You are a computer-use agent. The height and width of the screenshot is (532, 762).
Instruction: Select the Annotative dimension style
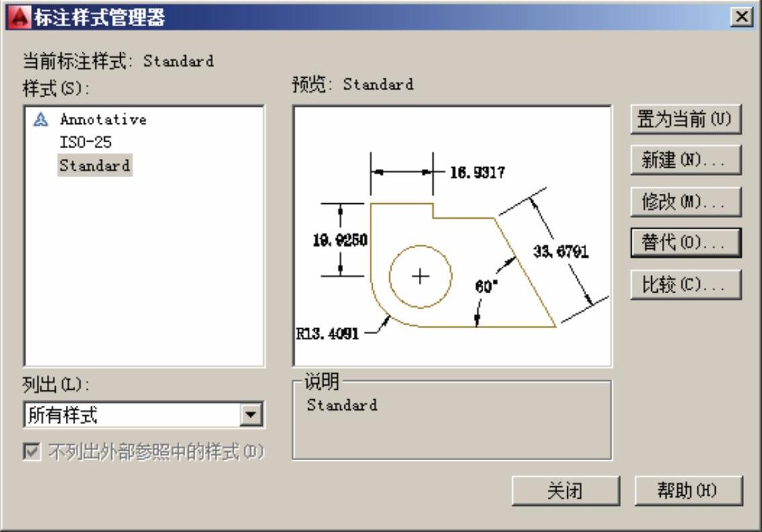103,120
